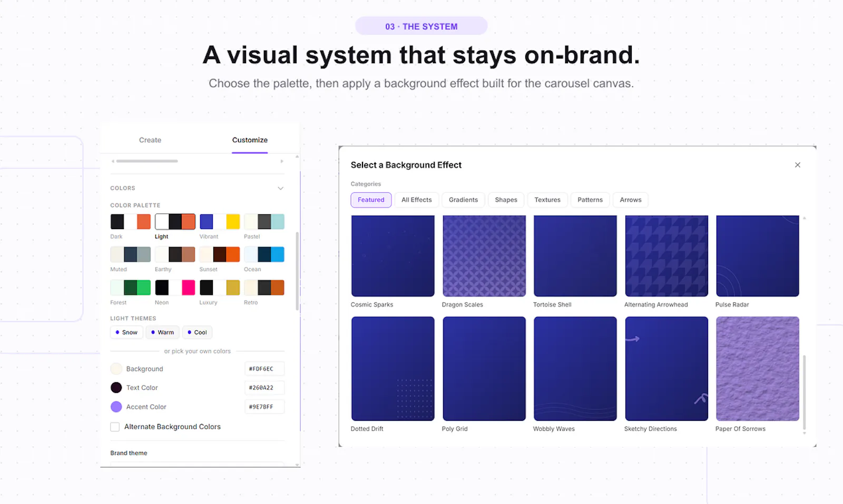The image size is (843, 504).
Task: Pick the Luxury color palette
Action: pos(220,288)
